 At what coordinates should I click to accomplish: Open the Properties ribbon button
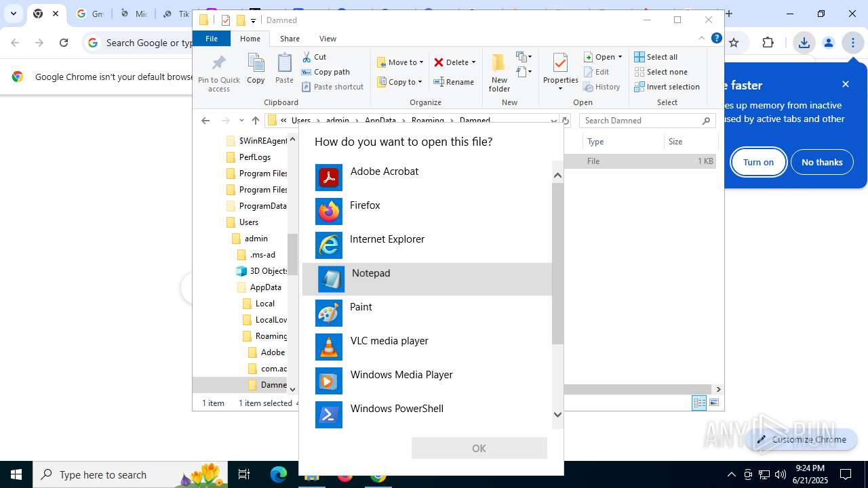tap(560, 72)
